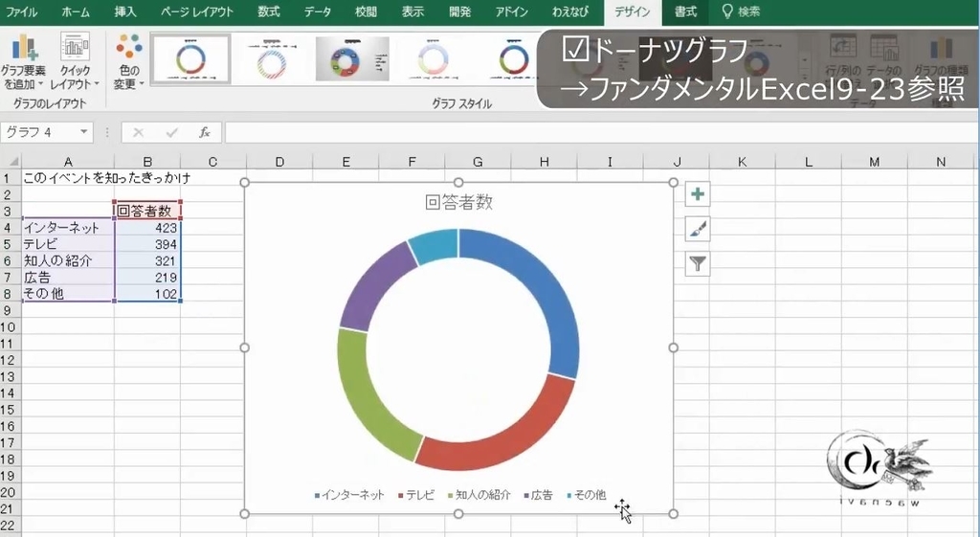980x537 pixels.
Task: Click the cancel X button in formula bar
Action: pyautogui.click(x=138, y=132)
